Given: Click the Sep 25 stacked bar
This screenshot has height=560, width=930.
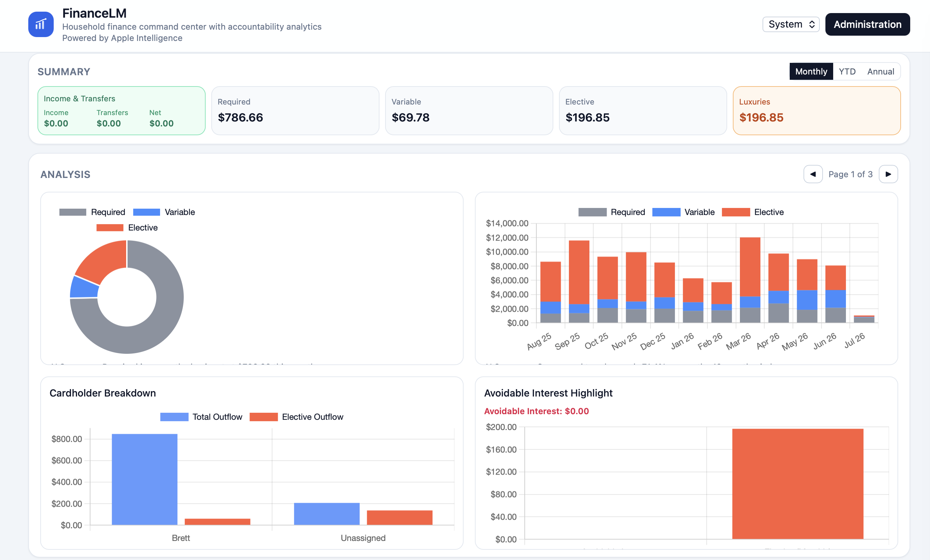Looking at the screenshot, I should coord(579,281).
